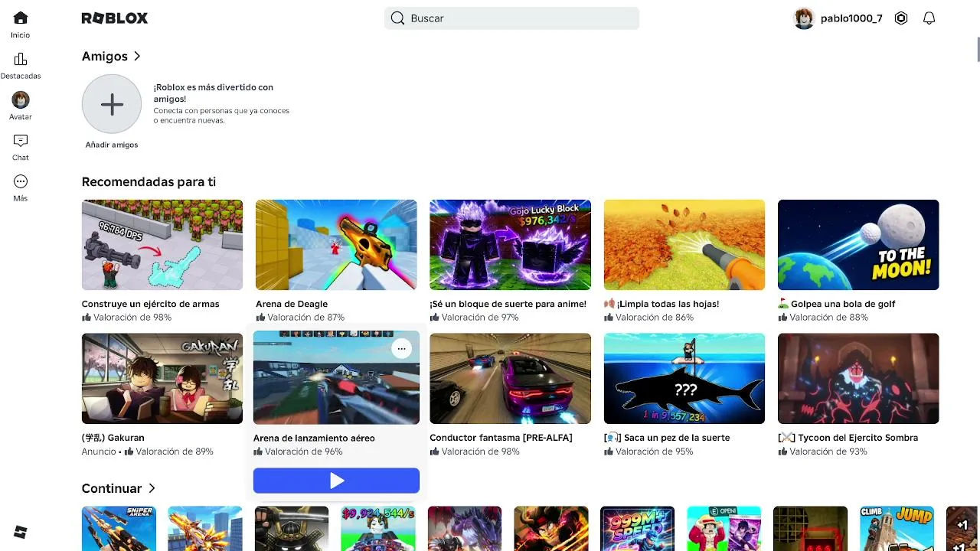Expand the Amigos section chevron
The width and height of the screenshot is (980, 551).
(x=137, y=56)
